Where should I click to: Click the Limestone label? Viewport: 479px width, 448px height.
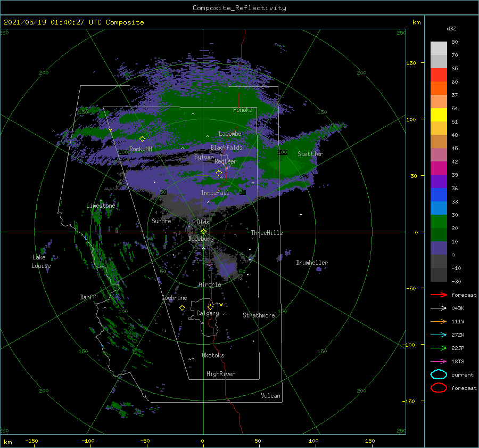[x=101, y=206]
